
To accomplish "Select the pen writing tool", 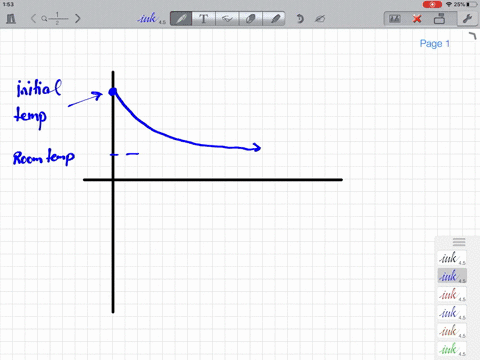I will point(181,19).
